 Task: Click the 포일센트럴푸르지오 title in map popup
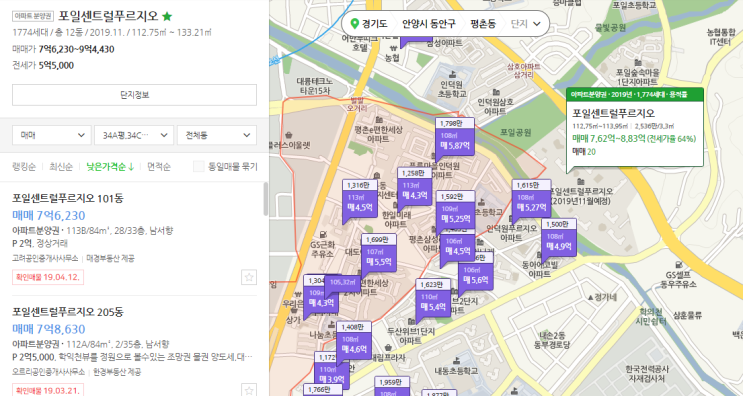[x=613, y=113]
